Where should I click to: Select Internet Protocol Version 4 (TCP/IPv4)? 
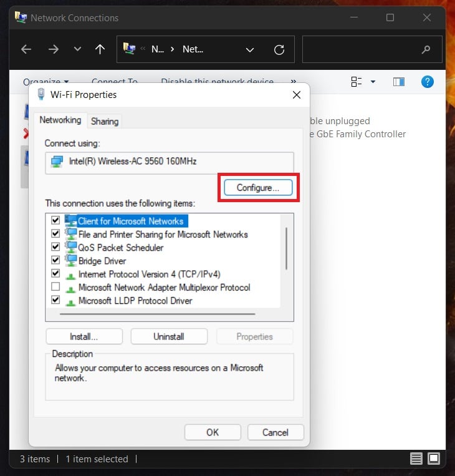(x=149, y=274)
